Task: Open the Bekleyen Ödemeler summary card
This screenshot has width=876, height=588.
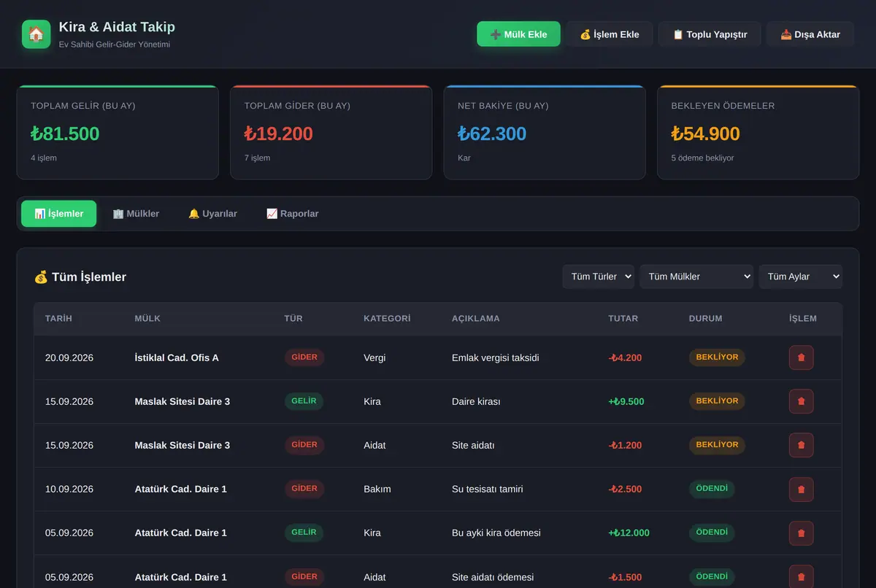Action: (758, 132)
